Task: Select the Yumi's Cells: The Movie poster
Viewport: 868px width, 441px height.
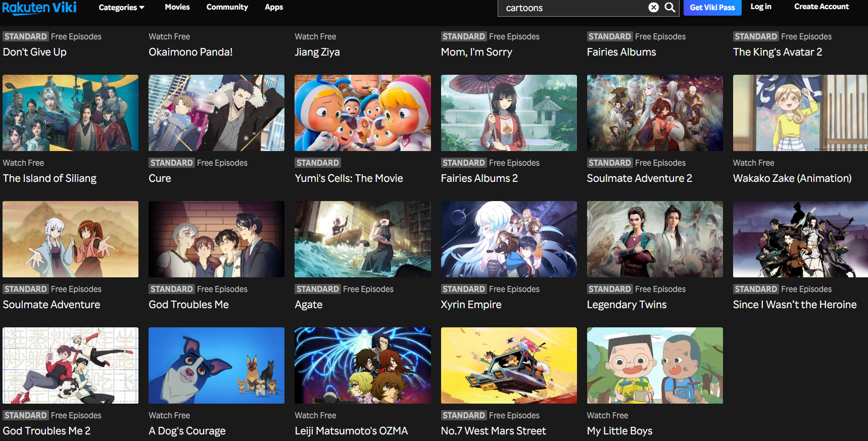Action: pyautogui.click(x=362, y=113)
